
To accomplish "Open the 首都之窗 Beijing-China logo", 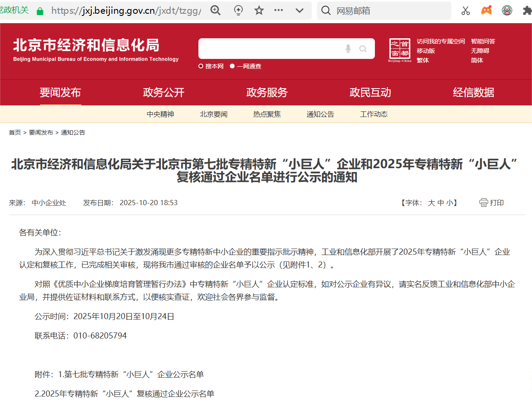I will (x=400, y=50).
